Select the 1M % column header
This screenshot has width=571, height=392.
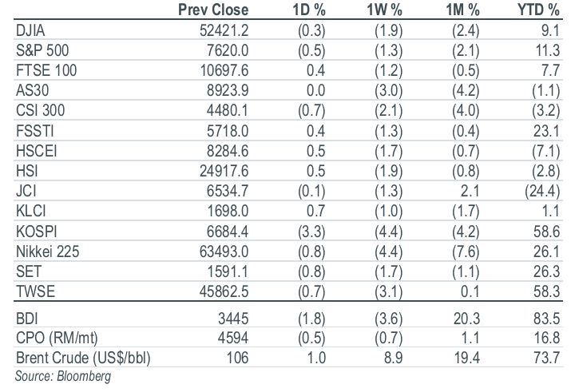(462, 10)
